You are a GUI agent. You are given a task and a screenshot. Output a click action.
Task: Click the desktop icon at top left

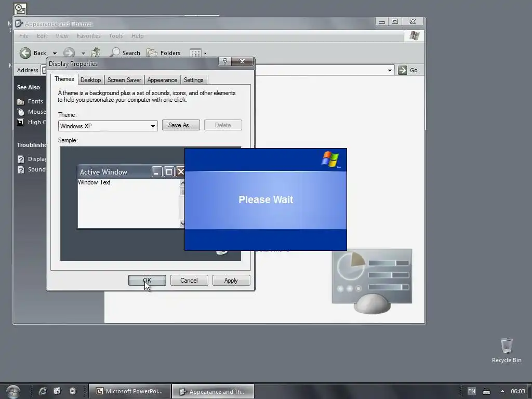[x=20, y=8]
